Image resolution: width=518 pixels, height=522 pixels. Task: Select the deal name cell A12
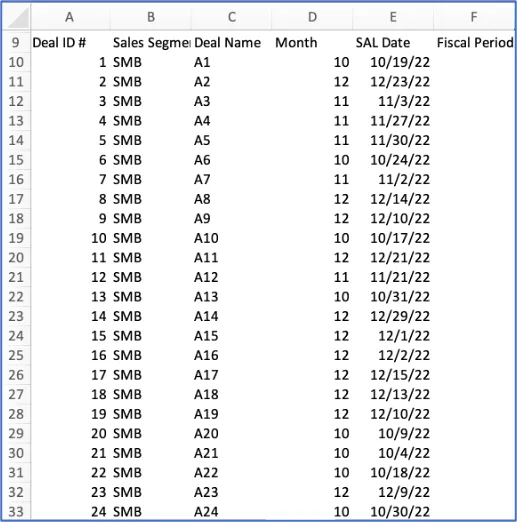[x=232, y=277]
